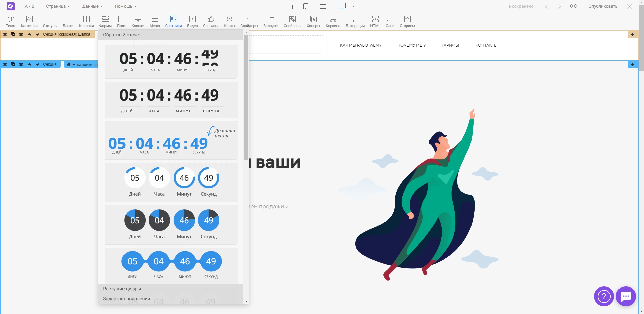Open the Ховеры tool
The image size is (644, 314).
[313, 21]
